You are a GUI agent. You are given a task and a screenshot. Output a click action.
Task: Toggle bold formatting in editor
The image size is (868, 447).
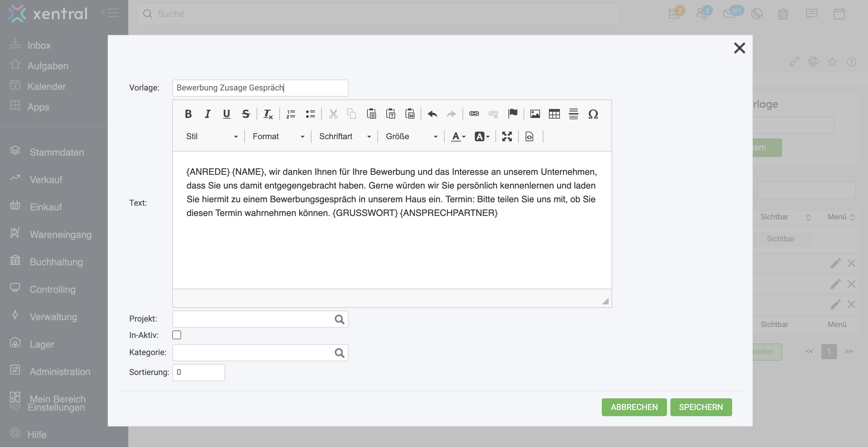pyautogui.click(x=188, y=114)
